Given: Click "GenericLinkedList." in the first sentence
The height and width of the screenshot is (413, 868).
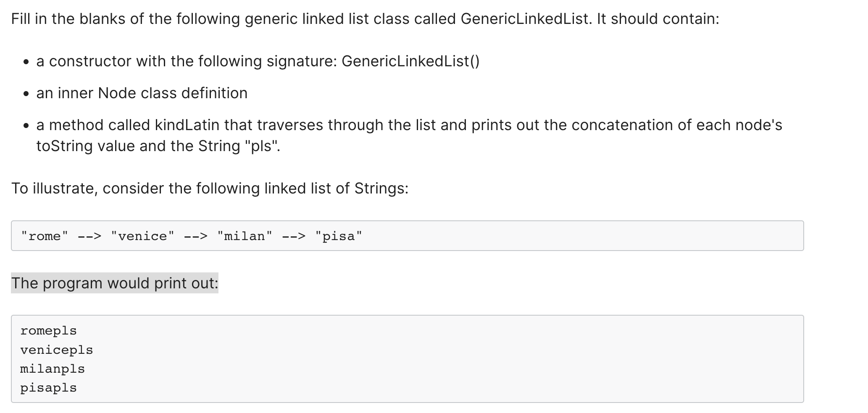Looking at the screenshot, I should click(526, 19).
